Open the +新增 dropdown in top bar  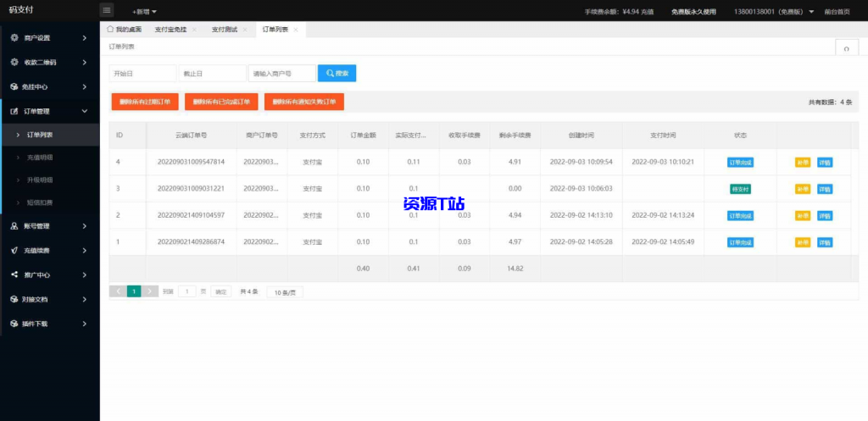click(144, 12)
